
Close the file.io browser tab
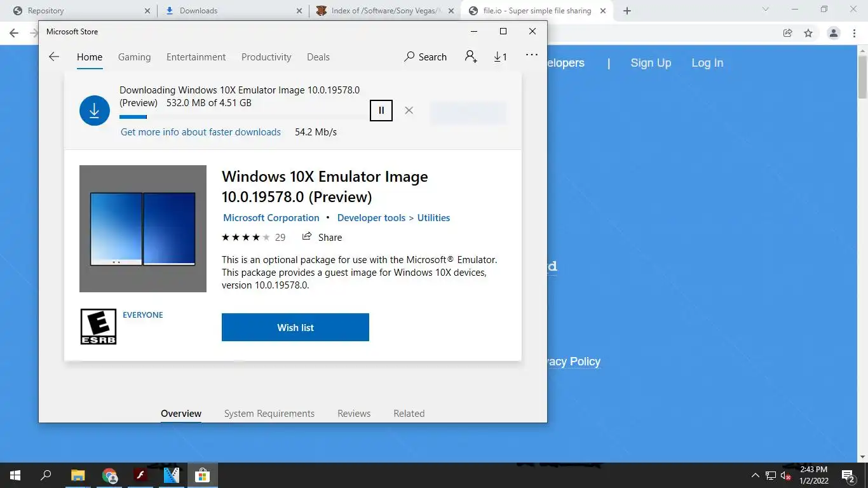pyautogui.click(x=603, y=11)
